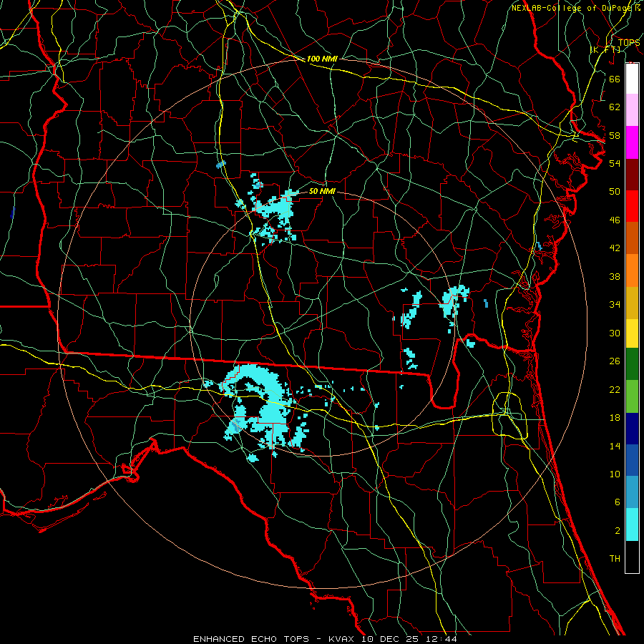Image resolution: width=644 pixels, height=644 pixels.
Task: Click the "18" legend value
Action: click(615, 418)
